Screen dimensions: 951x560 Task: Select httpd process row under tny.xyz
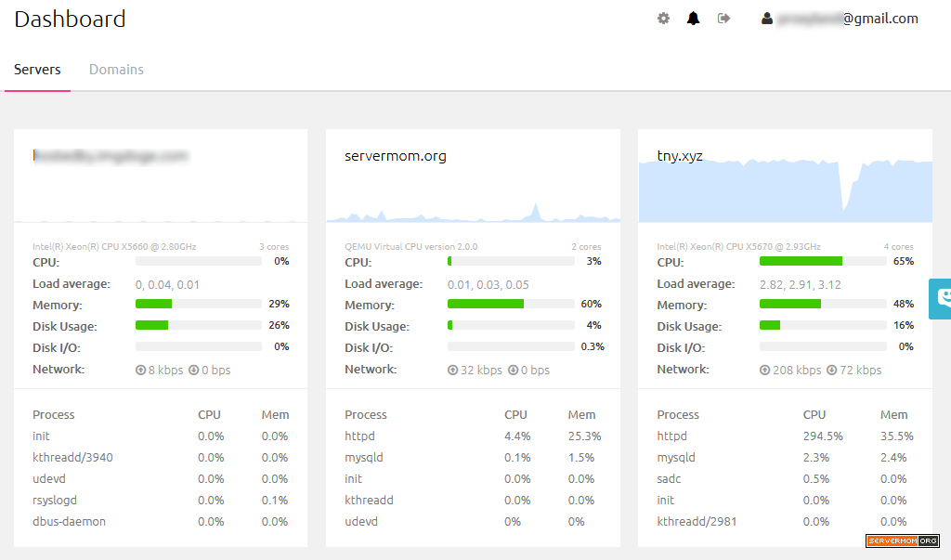pos(786,436)
